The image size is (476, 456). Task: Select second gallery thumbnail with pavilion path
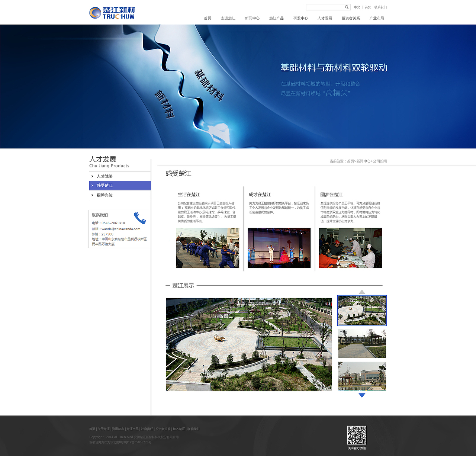coord(362,343)
